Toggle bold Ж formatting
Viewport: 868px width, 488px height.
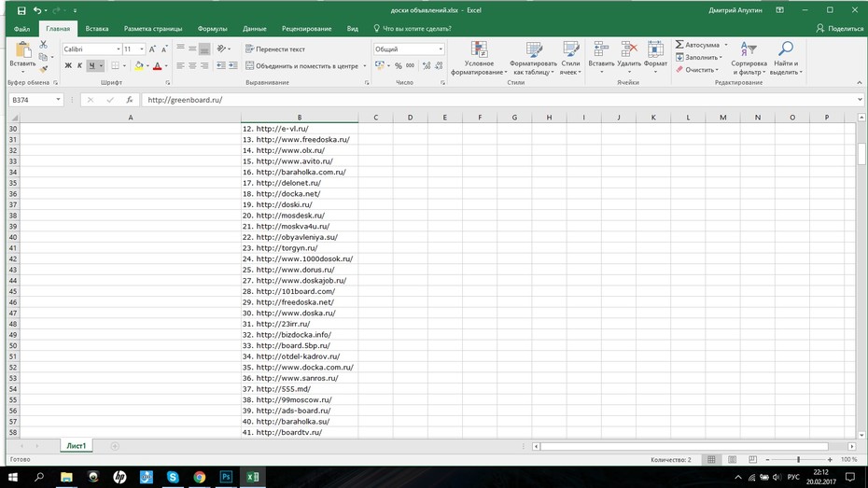pyautogui.click(x=68, y=66)
